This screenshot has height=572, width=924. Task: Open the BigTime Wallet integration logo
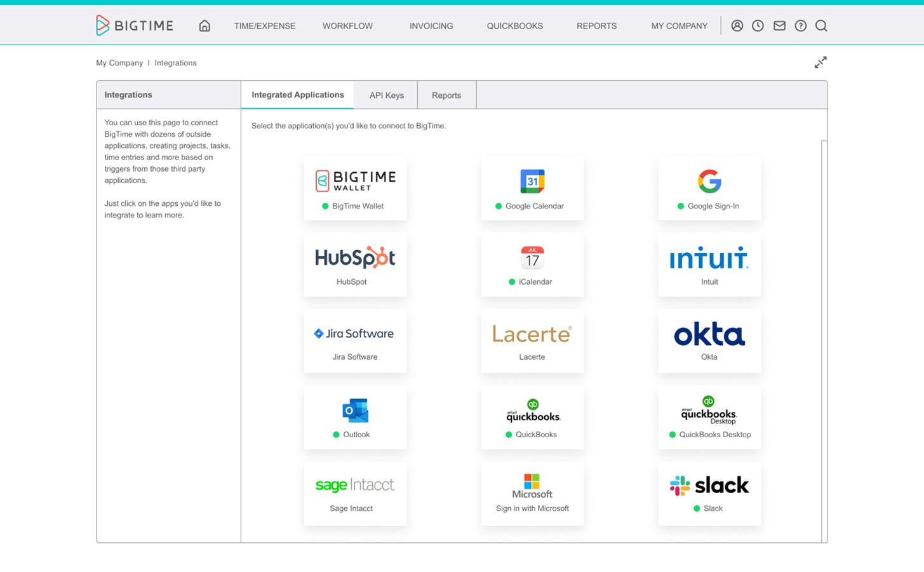coord(356,180)
